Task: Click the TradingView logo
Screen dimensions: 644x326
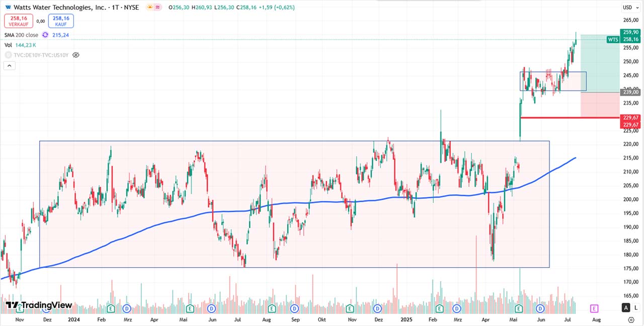Action: [39, 305]
